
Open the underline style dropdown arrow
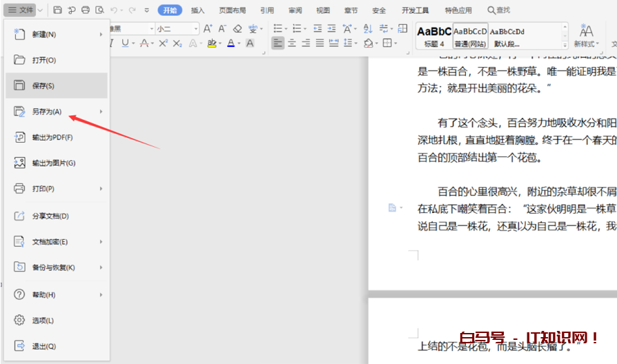click(133, 43)
